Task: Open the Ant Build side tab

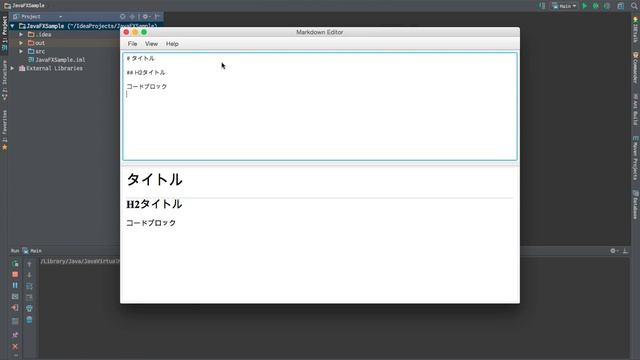Action: 636,109
